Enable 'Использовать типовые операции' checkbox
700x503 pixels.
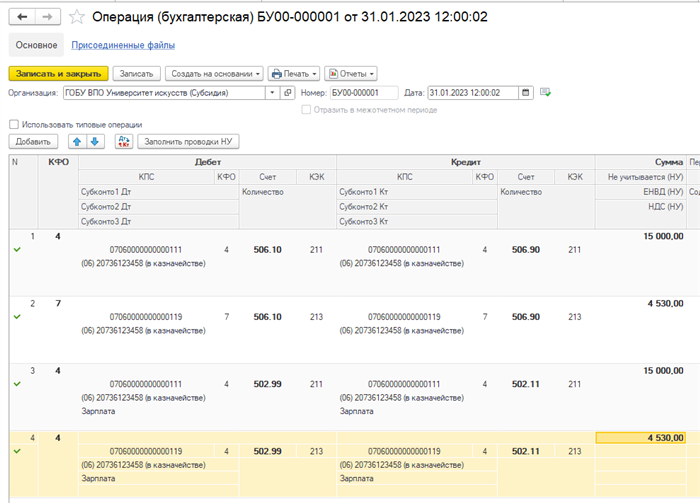[x=14, y=125]
